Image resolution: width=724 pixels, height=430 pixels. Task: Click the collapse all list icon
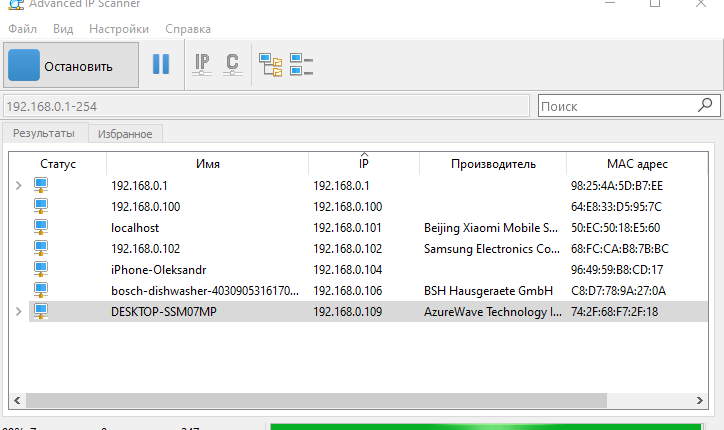click(302, 65)
